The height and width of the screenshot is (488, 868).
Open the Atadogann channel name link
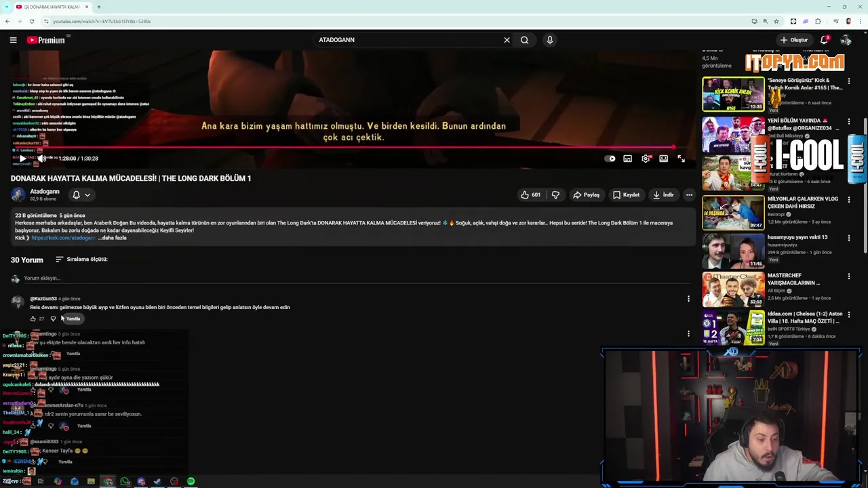coord(45,192)
